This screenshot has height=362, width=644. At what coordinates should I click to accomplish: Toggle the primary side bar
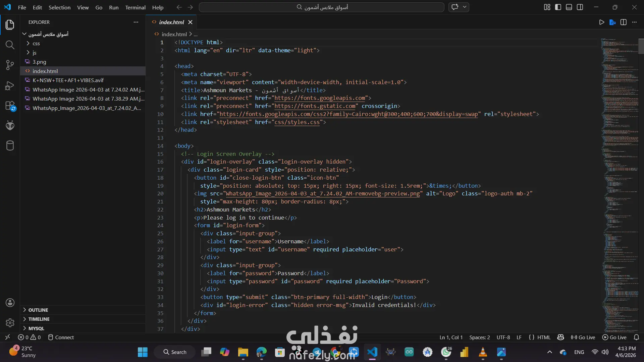(x=558, y=7)
